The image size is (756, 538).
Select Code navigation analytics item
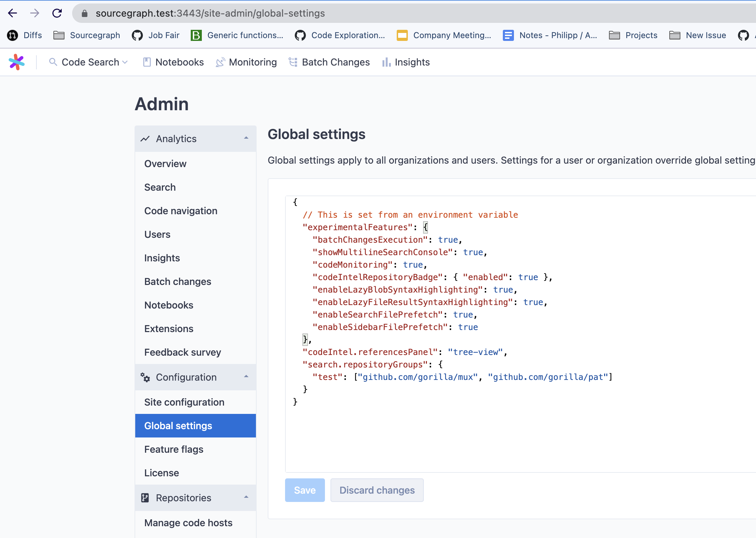click(x=181, y=211)
